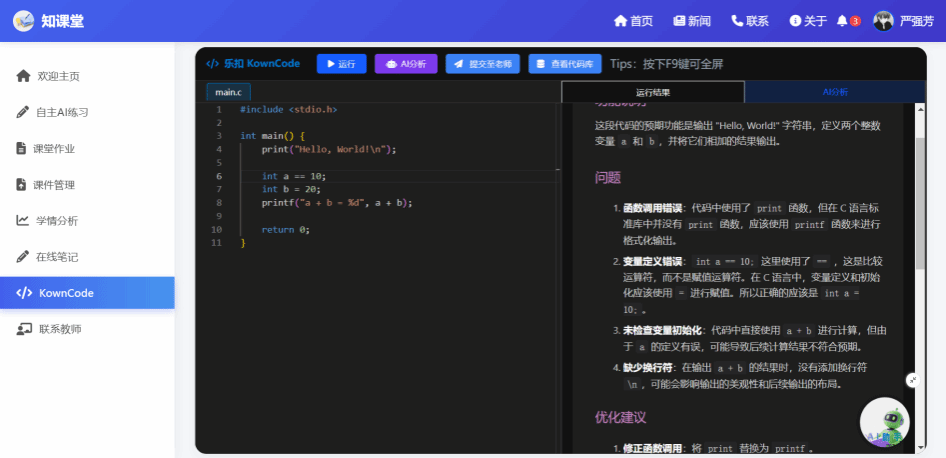Click the 联系教师 sidebar icon
The height and width of the screenshot is (458, 946).
23,329
